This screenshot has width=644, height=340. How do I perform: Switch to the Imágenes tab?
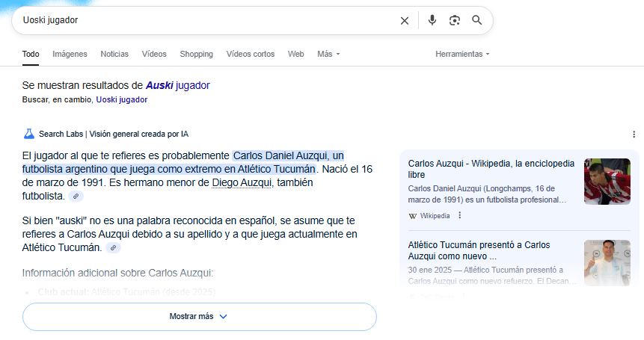click(70, 54)
